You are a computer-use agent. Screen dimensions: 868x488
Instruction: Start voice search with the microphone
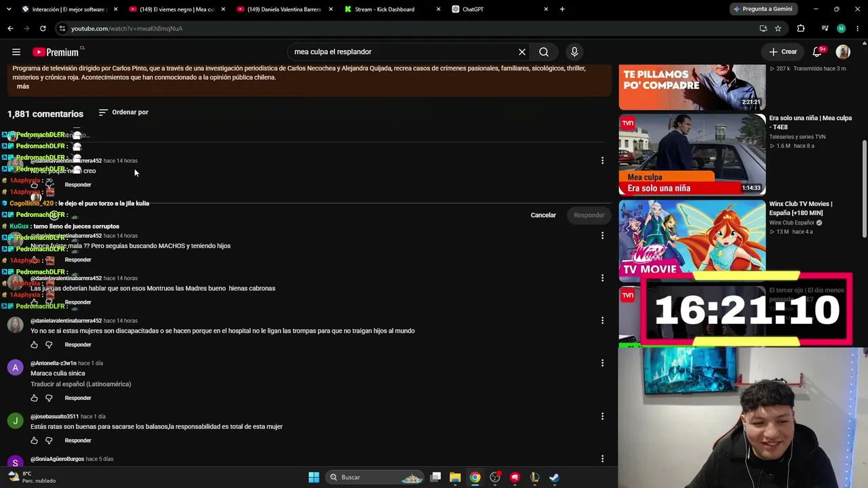click(574, 52)
